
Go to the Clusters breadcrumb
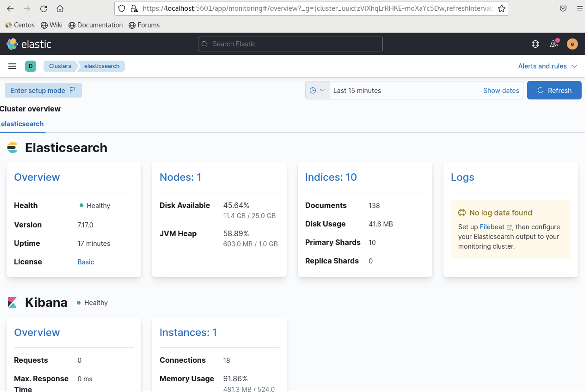pyautogui.click(x=60, y=66)
